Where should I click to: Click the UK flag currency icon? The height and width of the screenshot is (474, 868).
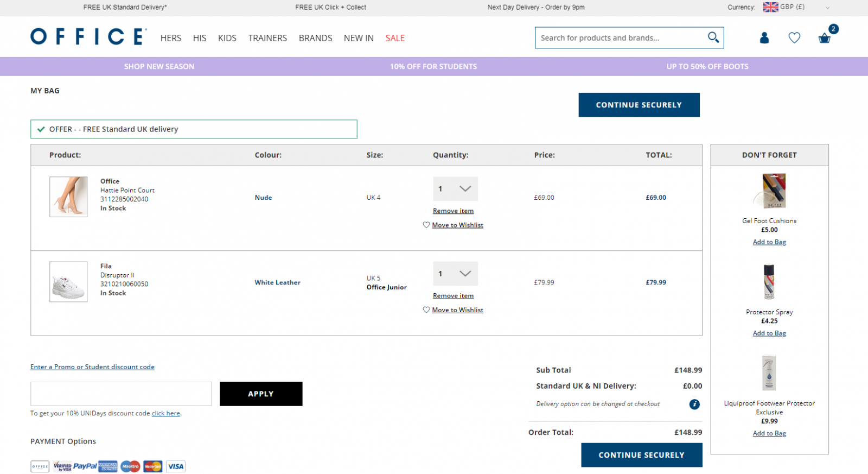pos(770,7)
